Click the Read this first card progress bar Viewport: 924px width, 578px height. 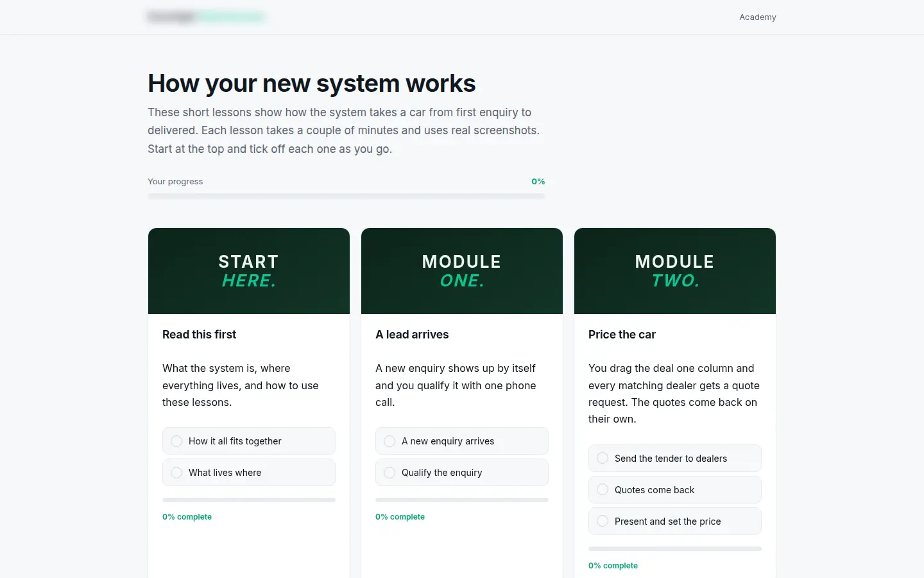pos(249,500)
